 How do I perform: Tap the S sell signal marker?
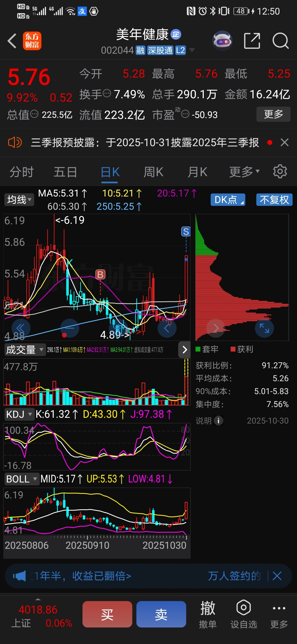tap(186, 231)
